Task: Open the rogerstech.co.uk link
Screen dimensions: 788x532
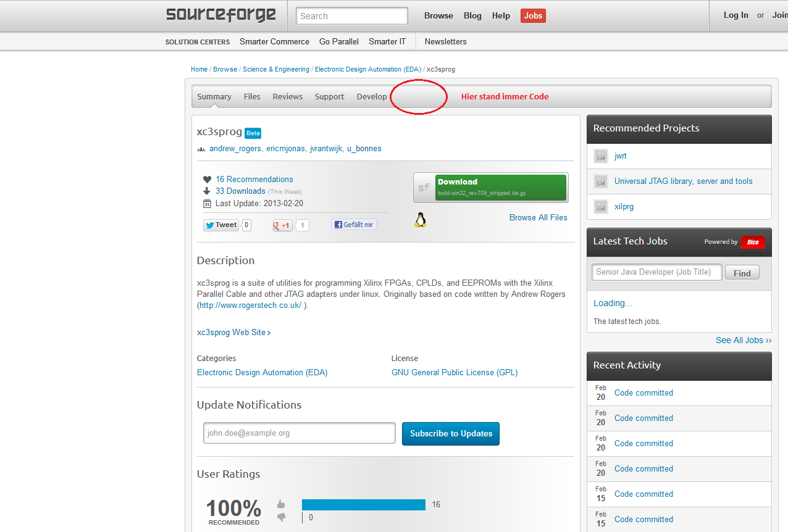Action: point(251,305)
